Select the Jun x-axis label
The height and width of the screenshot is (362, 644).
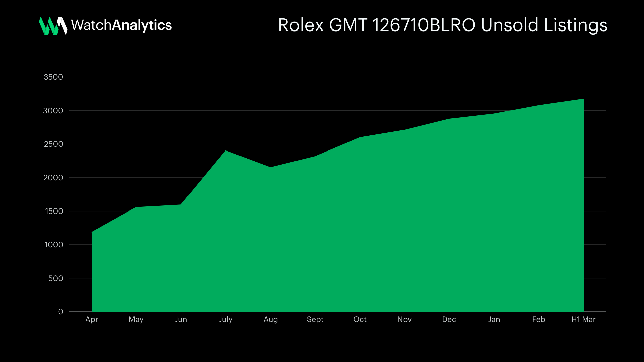click(x=181, y=319)
